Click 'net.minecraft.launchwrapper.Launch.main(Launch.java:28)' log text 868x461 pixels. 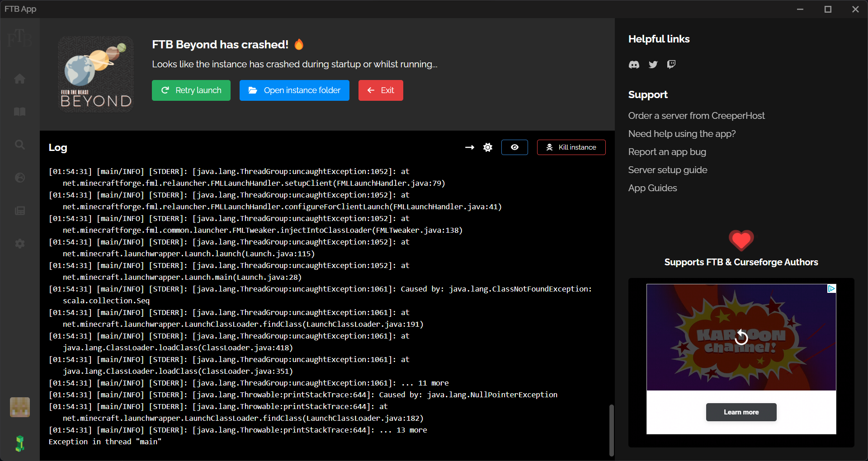coord(182,277)
